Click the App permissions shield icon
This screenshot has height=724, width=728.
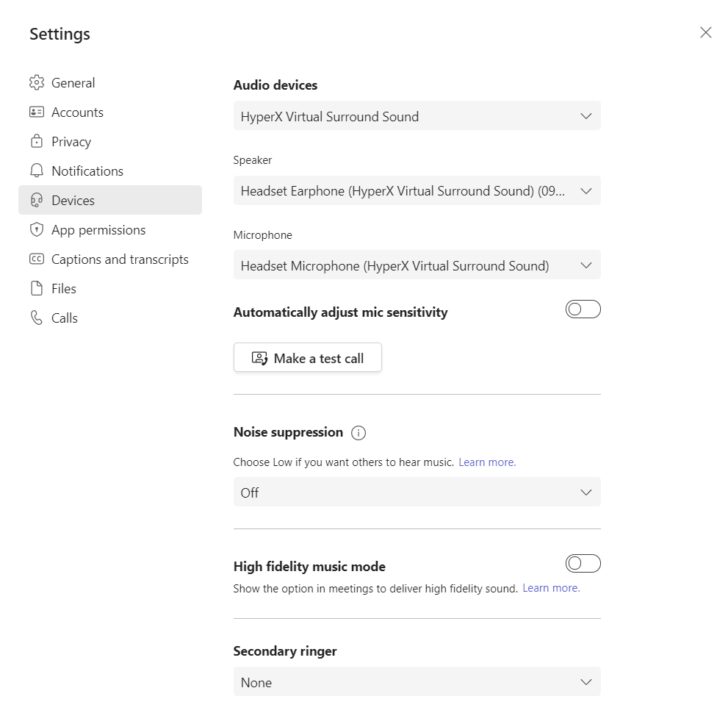[37, 230]
